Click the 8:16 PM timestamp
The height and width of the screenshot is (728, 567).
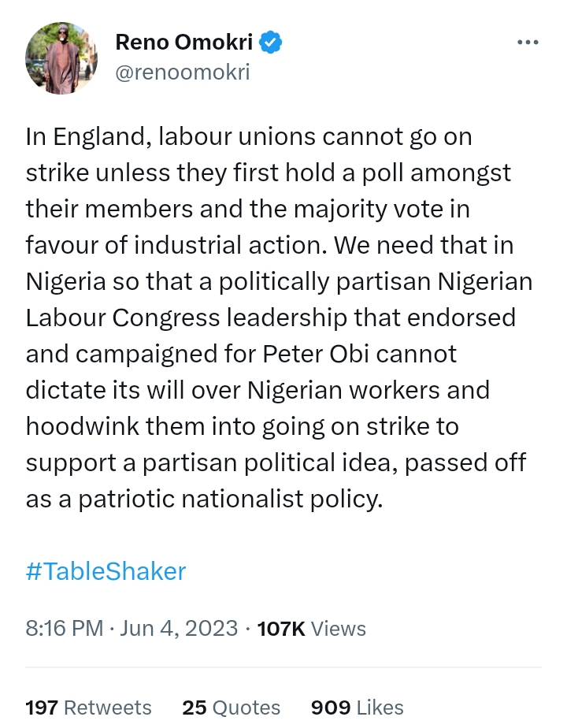[x=64, y=629]
